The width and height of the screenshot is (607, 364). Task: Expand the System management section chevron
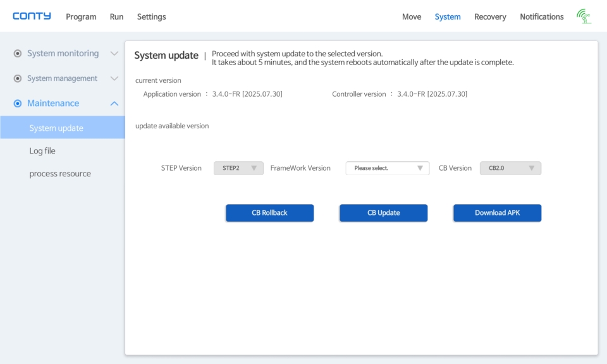point(114,78)
